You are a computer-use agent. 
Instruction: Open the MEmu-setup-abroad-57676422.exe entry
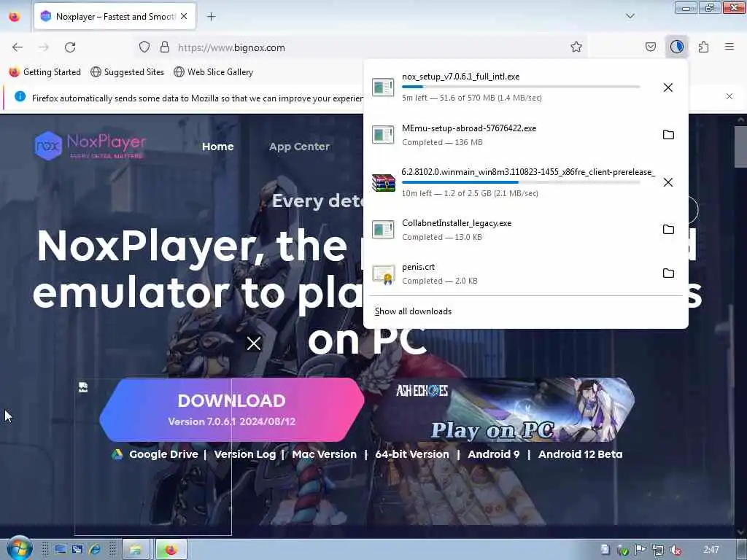coord(510,135)
